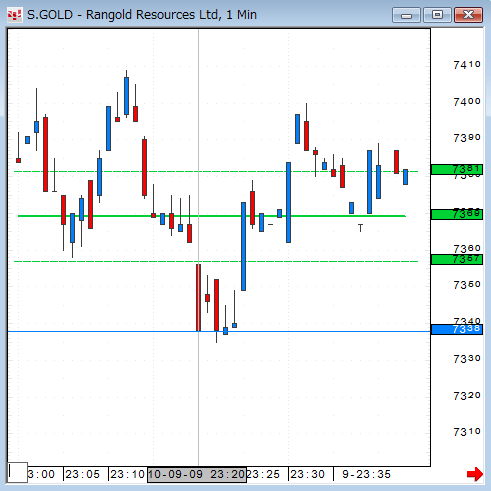Close the Rangold Resources chart window
Image resolution: width=491 pixels, height=491 pixels.
(468, 15)
